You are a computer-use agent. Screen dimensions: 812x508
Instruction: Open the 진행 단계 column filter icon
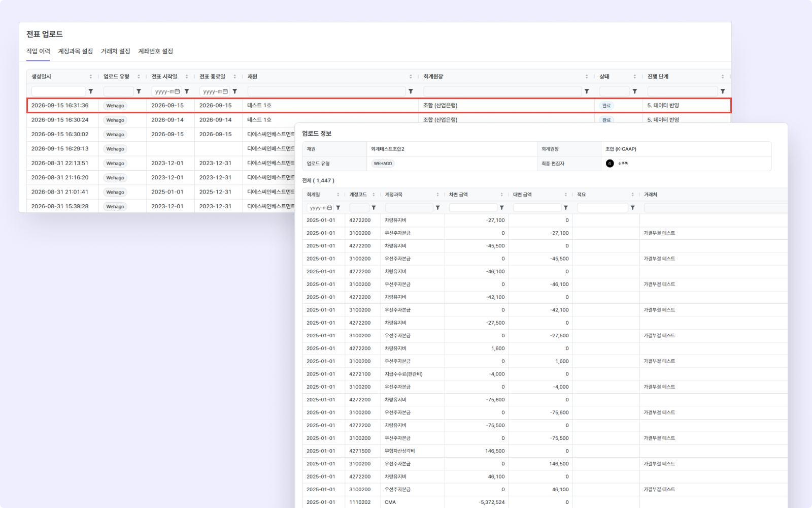[x=723, y=91]
